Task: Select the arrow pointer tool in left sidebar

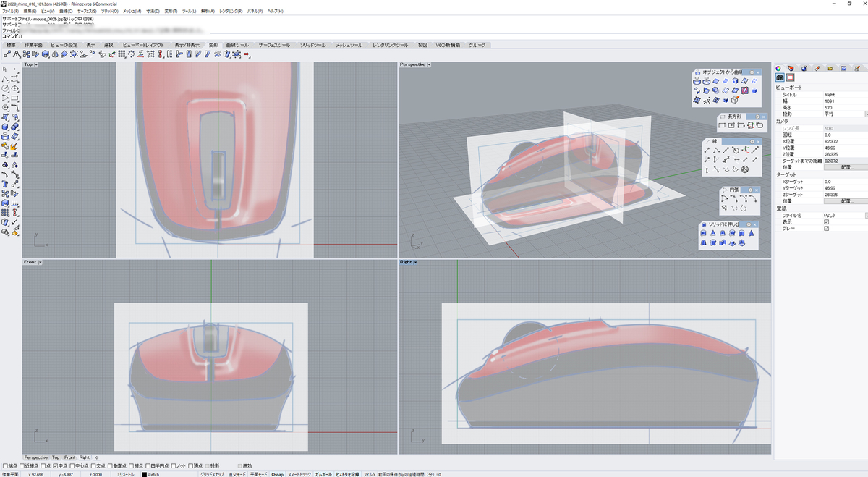Action: (x=5, y=69)
